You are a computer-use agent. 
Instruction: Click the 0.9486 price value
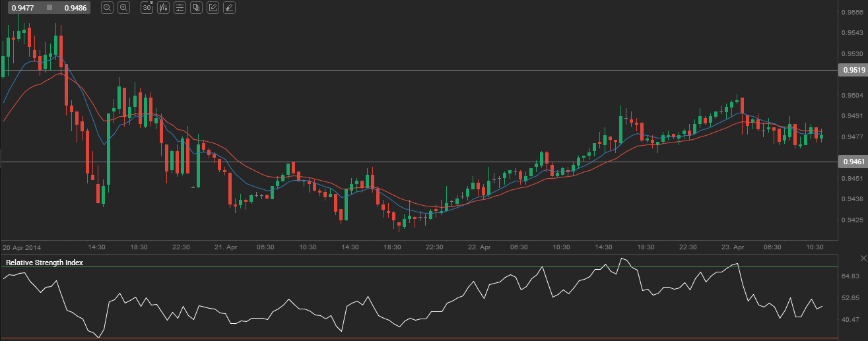pyautogui.click(x=75, y=8)
